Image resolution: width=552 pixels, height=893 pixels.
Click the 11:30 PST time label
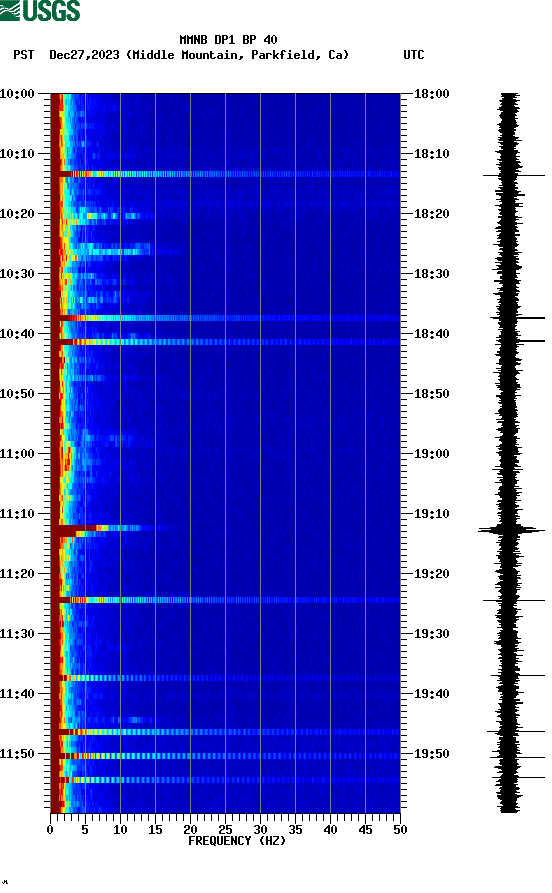click(17, 634)
